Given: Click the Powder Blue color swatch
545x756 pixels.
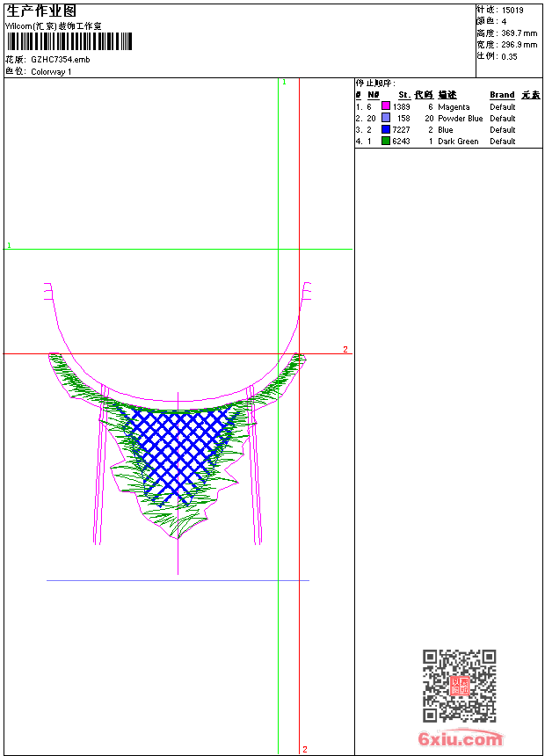Looking at the screenshot, I should [386, 118].
